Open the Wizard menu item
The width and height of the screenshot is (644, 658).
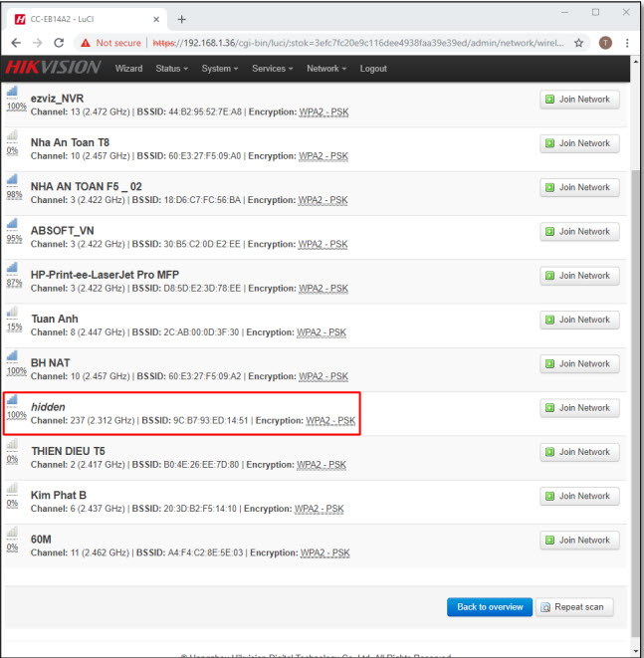point(128,69)
